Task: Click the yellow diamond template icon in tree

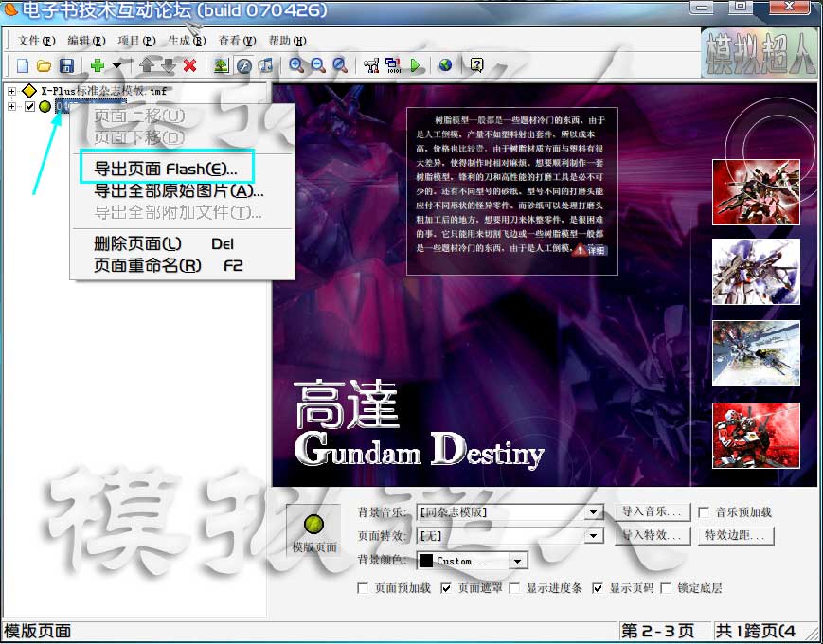Action: pos(29,91)
